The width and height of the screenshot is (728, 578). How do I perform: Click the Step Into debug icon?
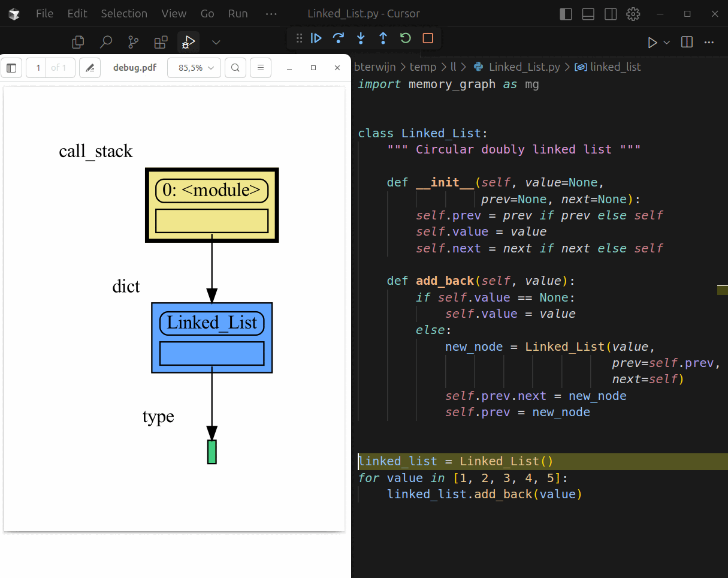pyautogui.click(x=361, y=38)
